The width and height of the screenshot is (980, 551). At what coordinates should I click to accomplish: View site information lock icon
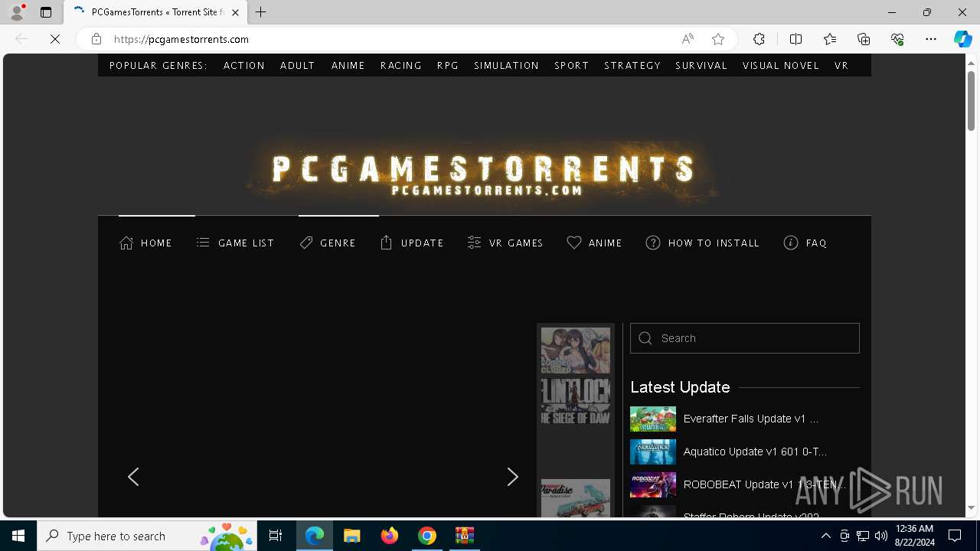(x=96, y=39)
